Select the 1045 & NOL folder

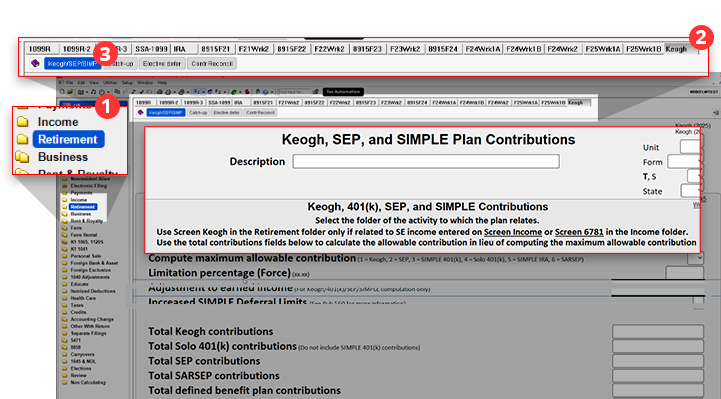pos(83,361)
